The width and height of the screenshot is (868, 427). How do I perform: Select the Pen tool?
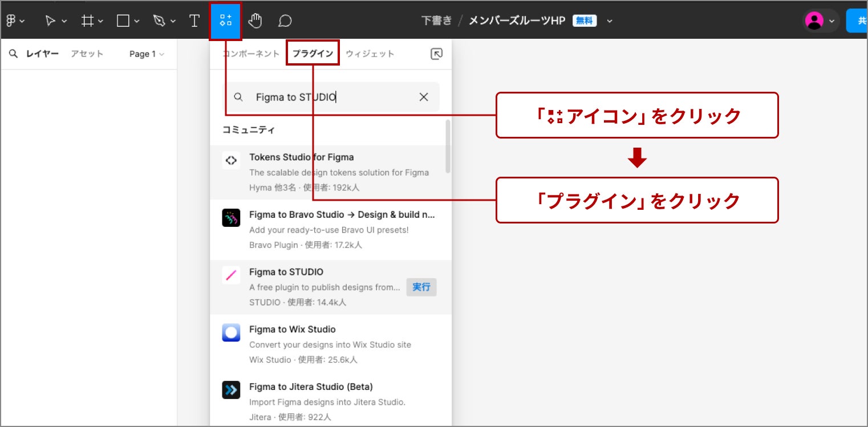pyautogui.click(x=159, y=21)
